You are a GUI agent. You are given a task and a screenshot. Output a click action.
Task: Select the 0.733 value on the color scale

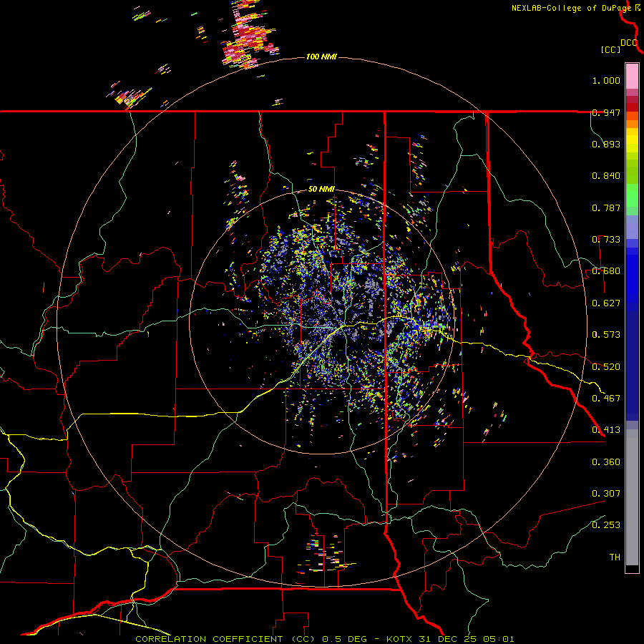point(606,240)
